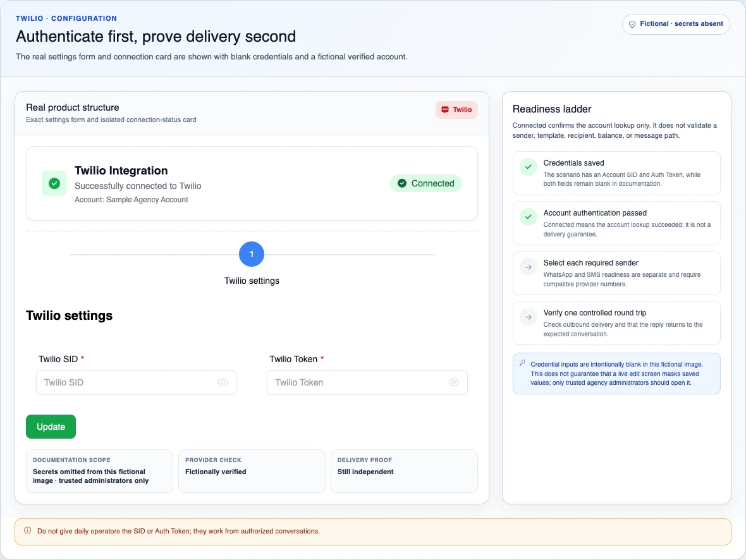Click the arrow icon for Select each required sender
The image size is (746, 560).
pyautogui.click(x=528, y=267)
